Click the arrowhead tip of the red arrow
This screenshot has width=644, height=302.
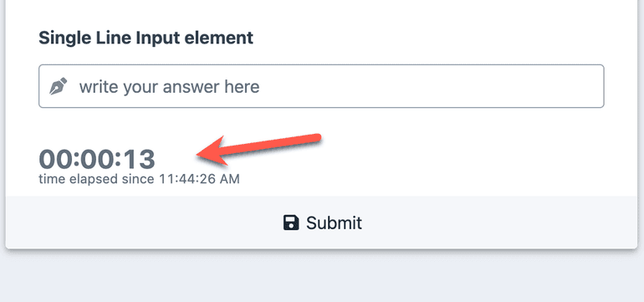coord(200,155)
